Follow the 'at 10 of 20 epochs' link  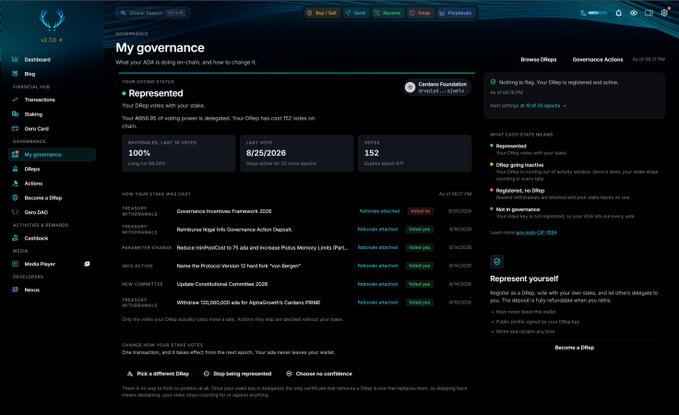(x=540, y=106)
